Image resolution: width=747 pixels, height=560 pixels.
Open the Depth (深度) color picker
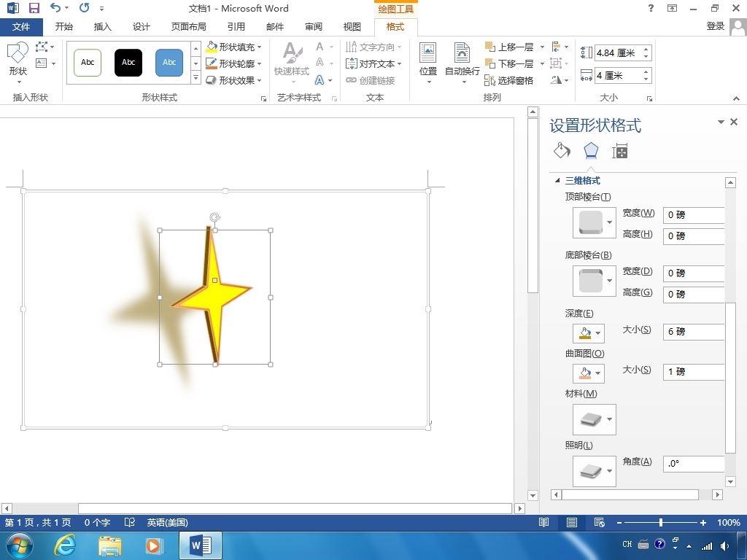coord(589,333)
